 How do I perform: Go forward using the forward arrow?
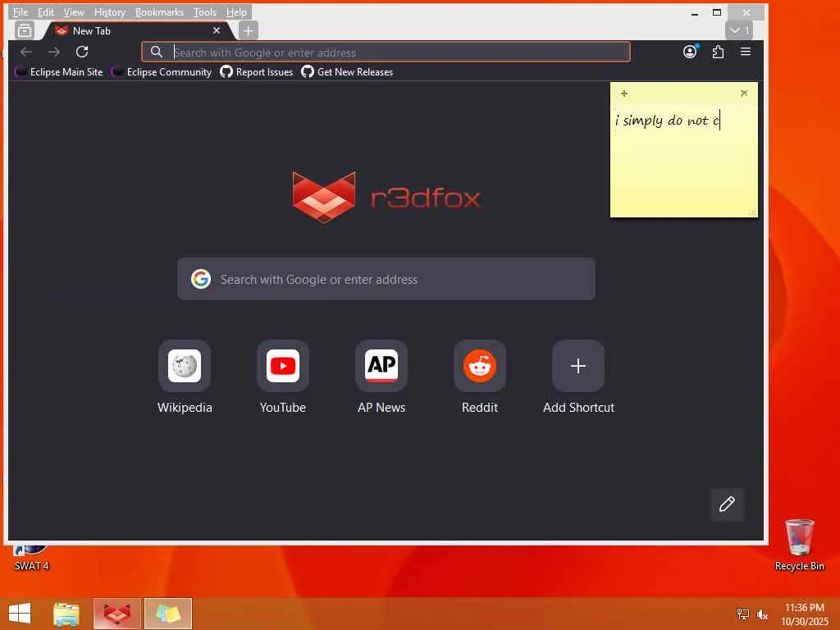[x=53, y=52]
